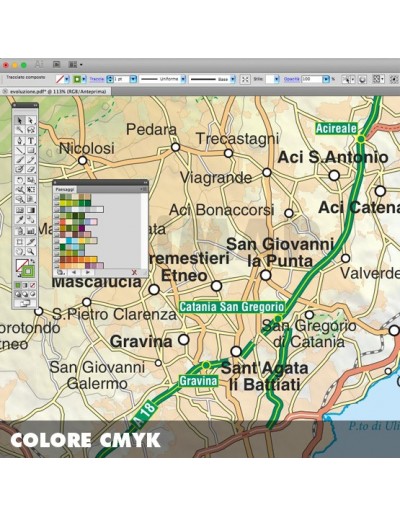The image size is (400, 517).
Task: Expand the stroke weight 1 pt dropdown
Action: pyautogui.click(x=133, y=79)
